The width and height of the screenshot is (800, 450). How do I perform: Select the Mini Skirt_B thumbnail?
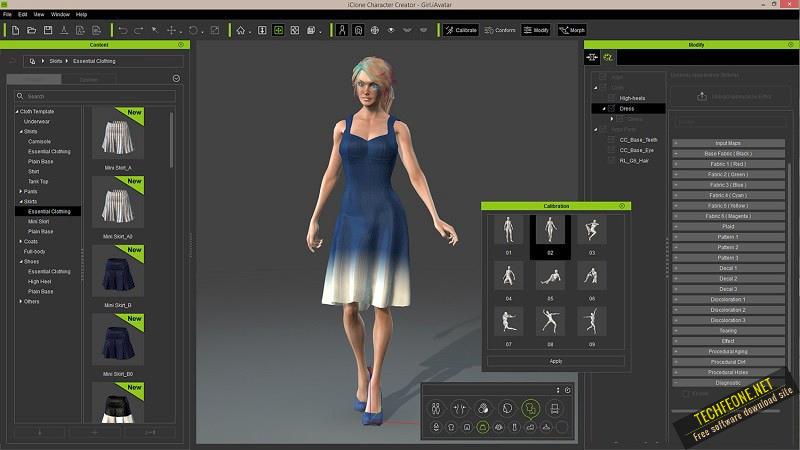tap(118, 270)
